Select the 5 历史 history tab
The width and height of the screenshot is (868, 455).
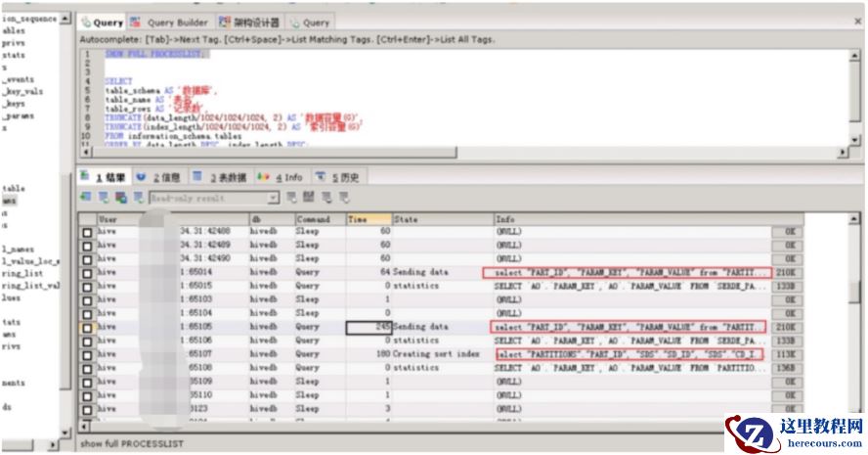pyautogui.click(x=338, y=177)
